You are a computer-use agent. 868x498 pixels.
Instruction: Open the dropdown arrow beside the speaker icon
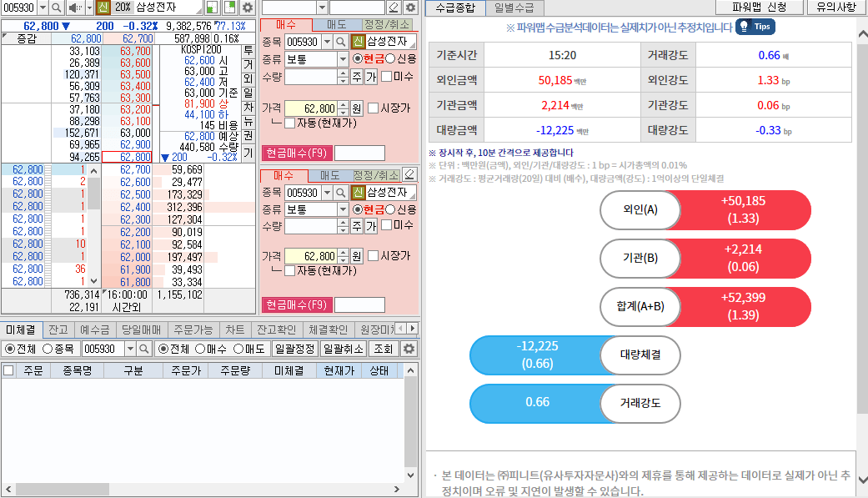(x=89, y=8)
